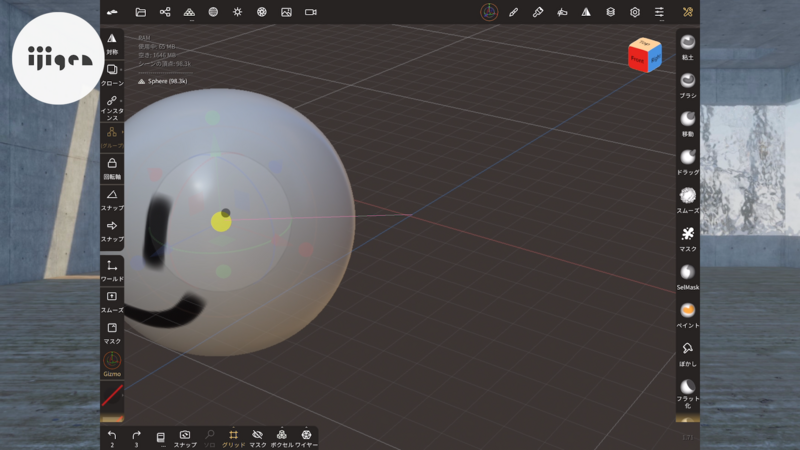
Task: Click undo arrow showing 2
Action: coord(112,438)
